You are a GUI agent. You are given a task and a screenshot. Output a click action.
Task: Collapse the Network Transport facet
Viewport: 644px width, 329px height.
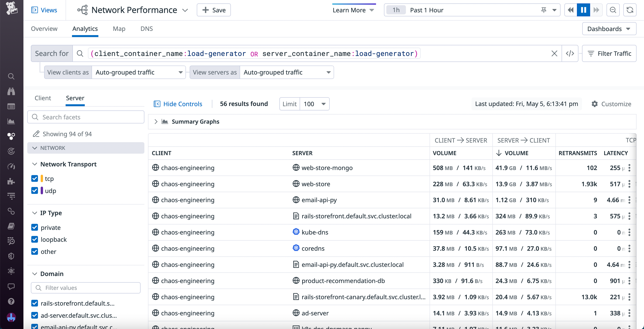pos(34,164)
